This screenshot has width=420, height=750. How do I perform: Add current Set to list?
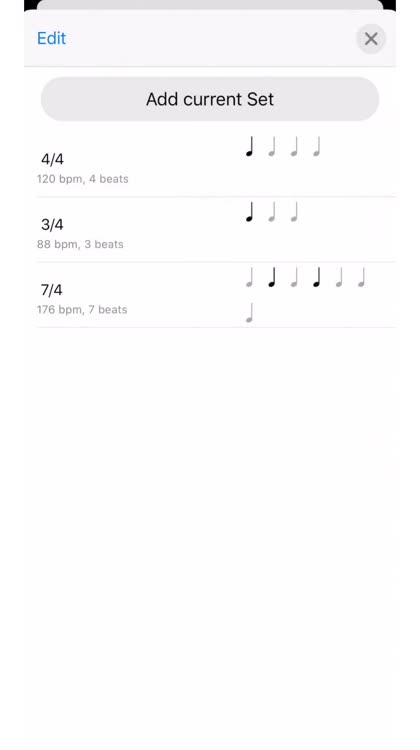click(x=210, y=99)
